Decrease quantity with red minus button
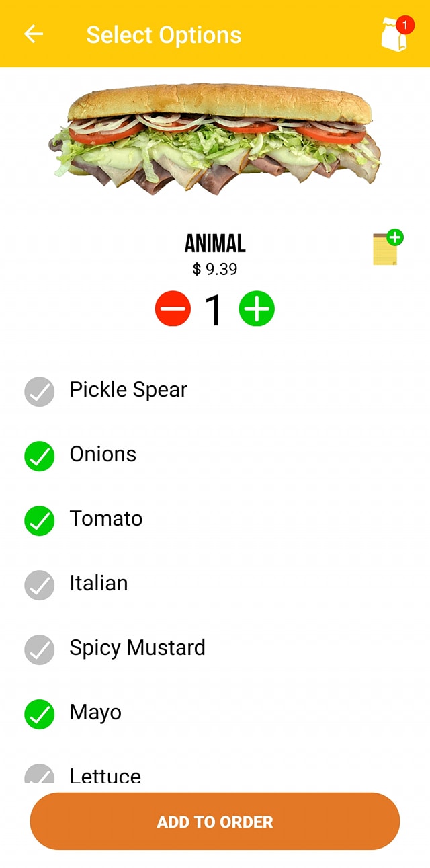Screen dimensions: 430x868 point(173,309)
